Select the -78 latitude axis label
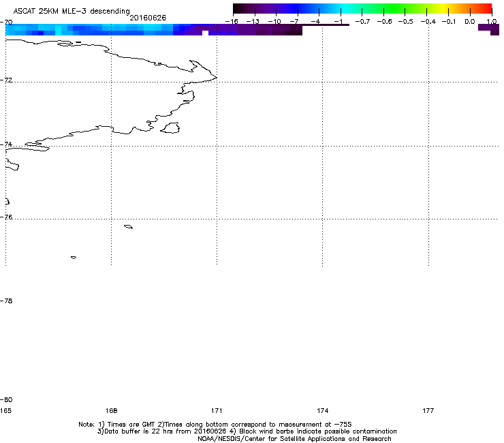This screenshot has width=504, height=443. point(6,301)
